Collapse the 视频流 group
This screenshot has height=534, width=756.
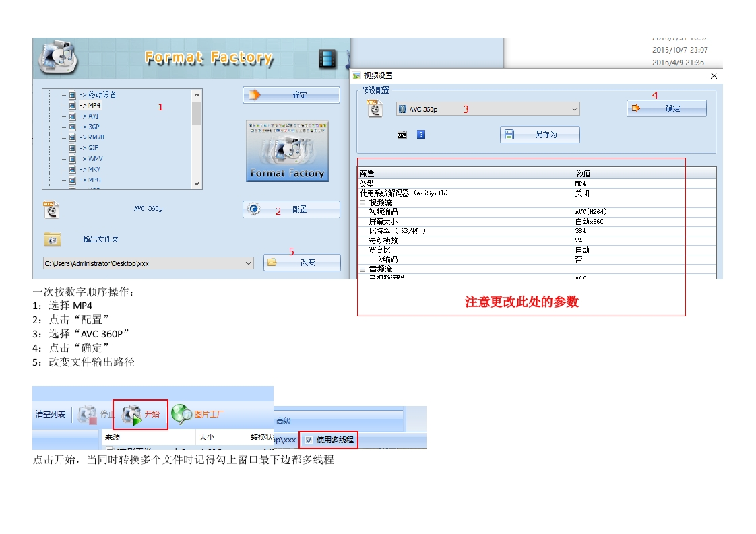click(x=363, y=203)
